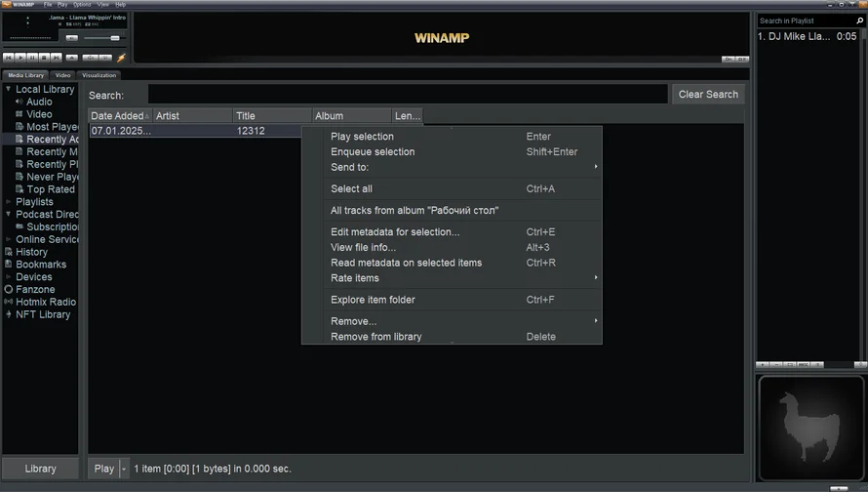Click the Hotmix Radio icon

pyautogui.click(x=9, y=302)
